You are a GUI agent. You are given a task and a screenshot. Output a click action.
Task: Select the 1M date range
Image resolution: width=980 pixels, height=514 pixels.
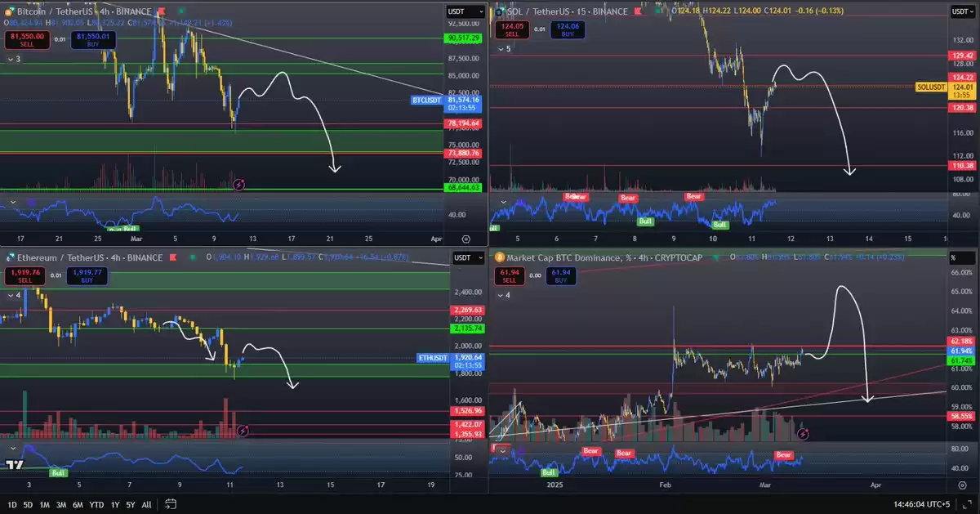click(45, 504)
